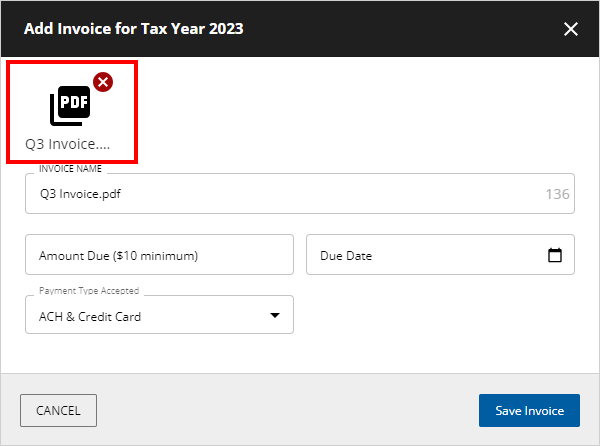Screen dimensions: 600x446
Task: Close the Add Invoice dialog
Action: click(571, 29)
